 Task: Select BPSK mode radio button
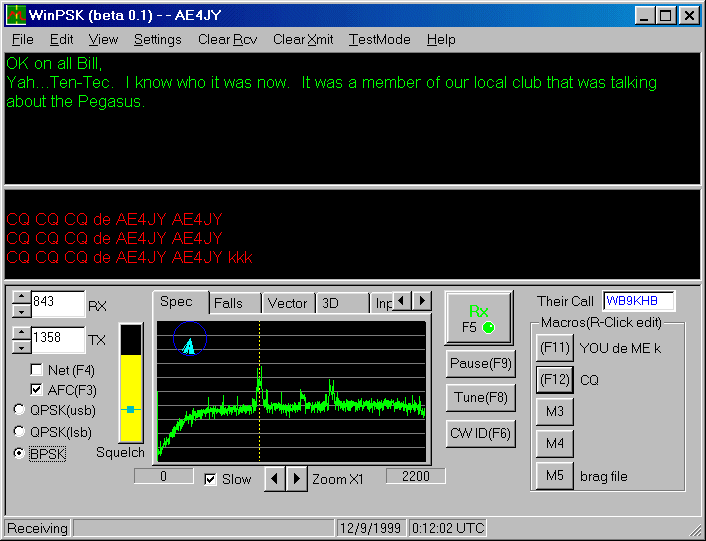(19, 453)
